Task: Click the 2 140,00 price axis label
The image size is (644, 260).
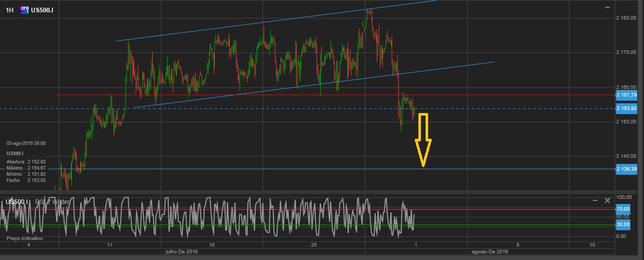Action: click(626, 156)
